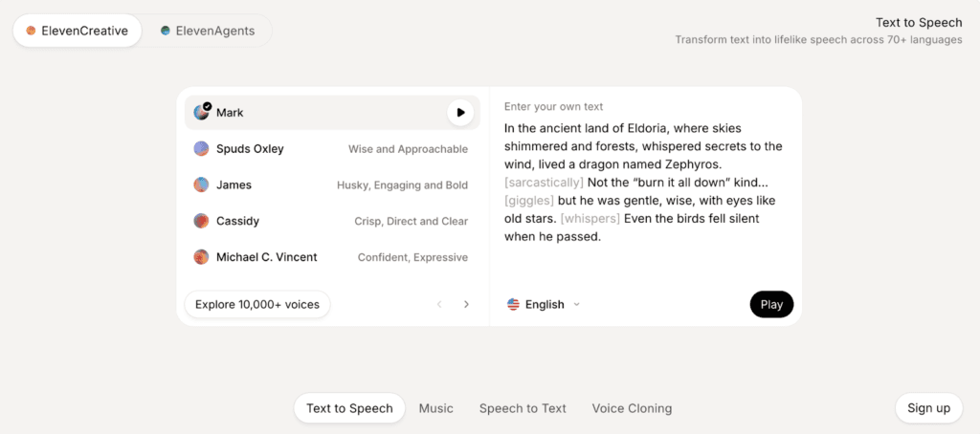The width and height of the screenshot is (980, 434).
Task: Click Cassidy's avatar icon
Action: click(x=201, y=221)
